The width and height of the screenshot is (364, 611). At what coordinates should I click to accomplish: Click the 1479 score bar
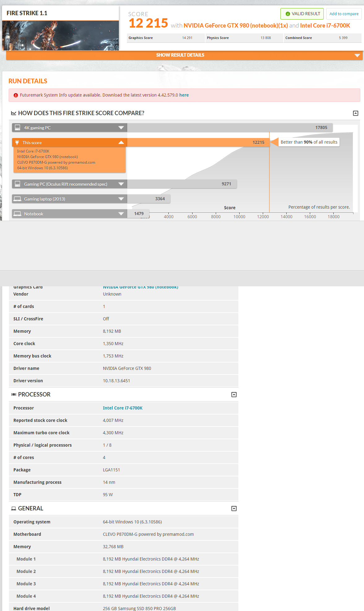pos(138,214)
